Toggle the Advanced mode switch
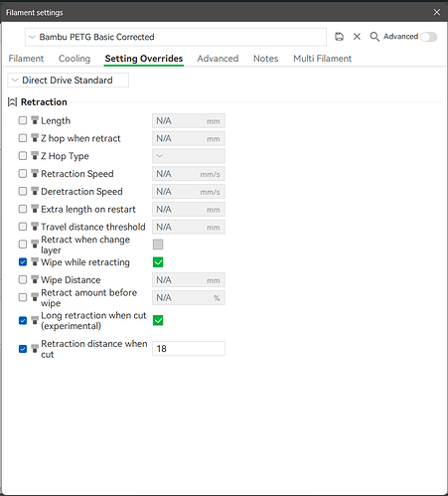The width and height of the screenshot is (448, 496). tap(429, 37)
